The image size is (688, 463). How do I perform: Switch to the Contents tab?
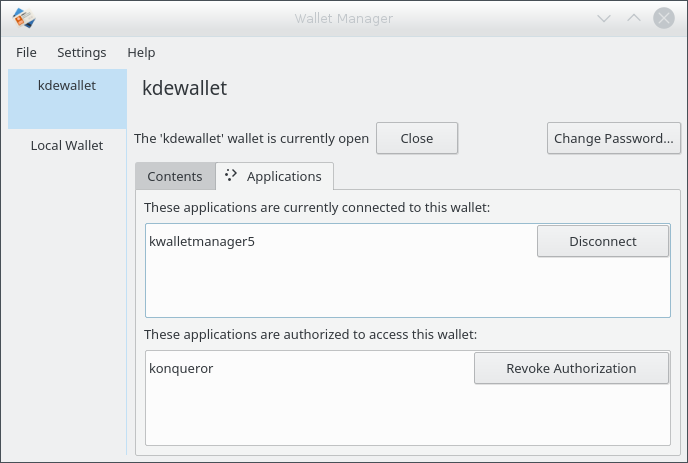[175, 176]
